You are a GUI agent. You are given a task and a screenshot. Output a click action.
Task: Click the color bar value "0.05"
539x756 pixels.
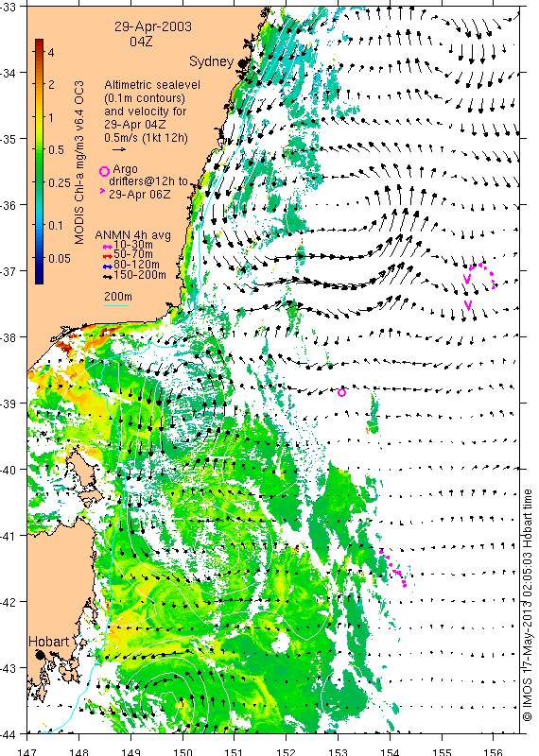coord(60,258)
